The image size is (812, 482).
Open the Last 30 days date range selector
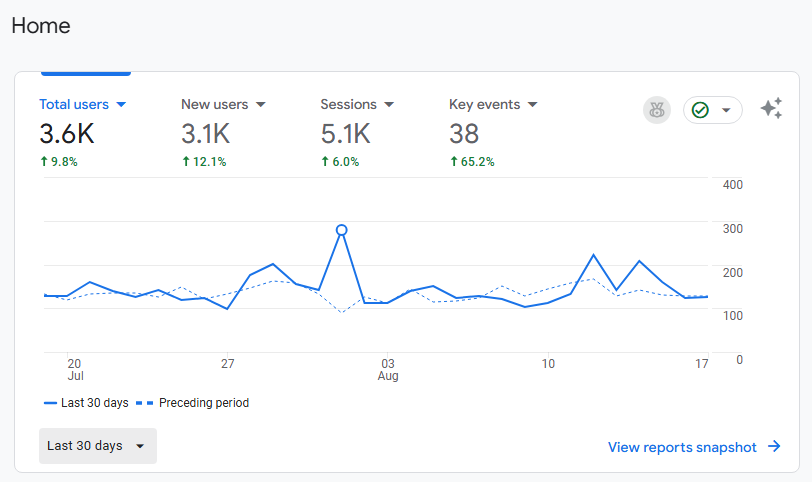click(97, 446)
